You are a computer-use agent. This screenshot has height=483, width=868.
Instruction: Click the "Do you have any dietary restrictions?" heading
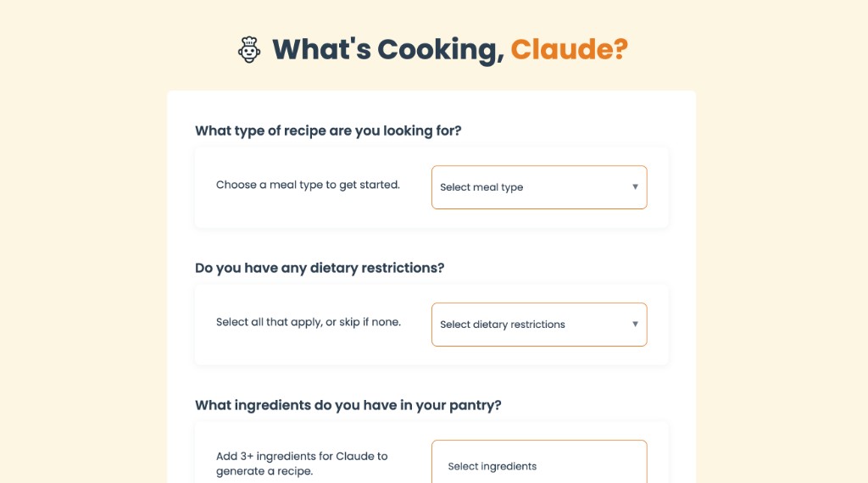tap(320, 268)
